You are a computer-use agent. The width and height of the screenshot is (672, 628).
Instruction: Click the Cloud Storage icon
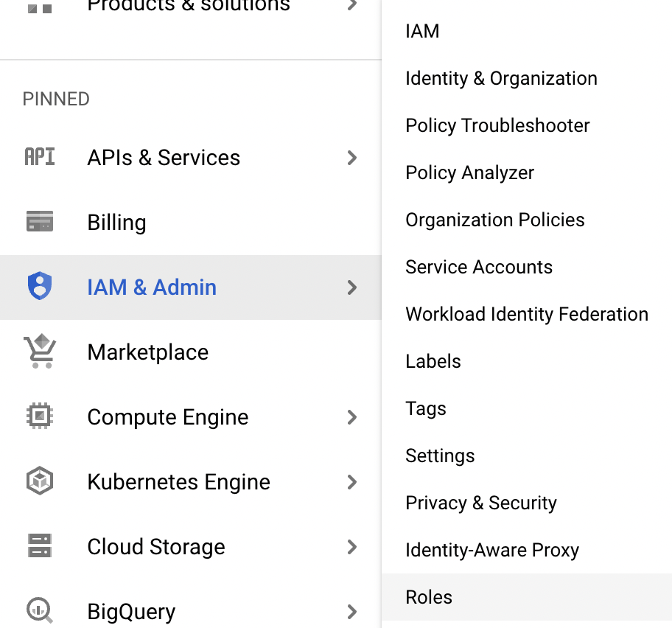coord(40,545)
